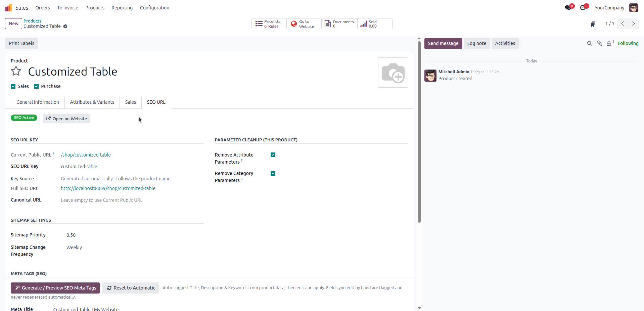Click the Products breadcrumb link
This screenshot has width=644, height=311.
coord(33,21)
